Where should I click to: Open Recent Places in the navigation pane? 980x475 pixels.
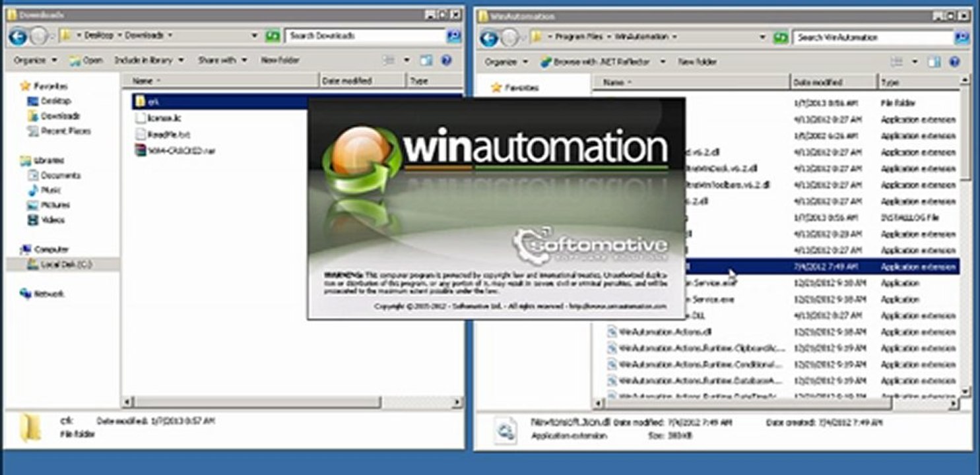[59, 131]
